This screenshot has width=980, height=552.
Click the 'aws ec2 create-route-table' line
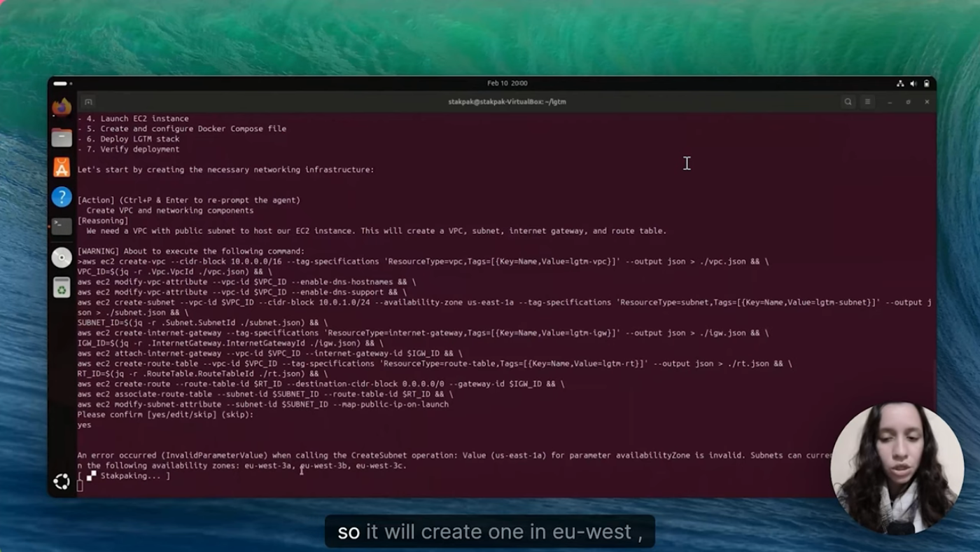pyautogui.click(x=435, y=364)
